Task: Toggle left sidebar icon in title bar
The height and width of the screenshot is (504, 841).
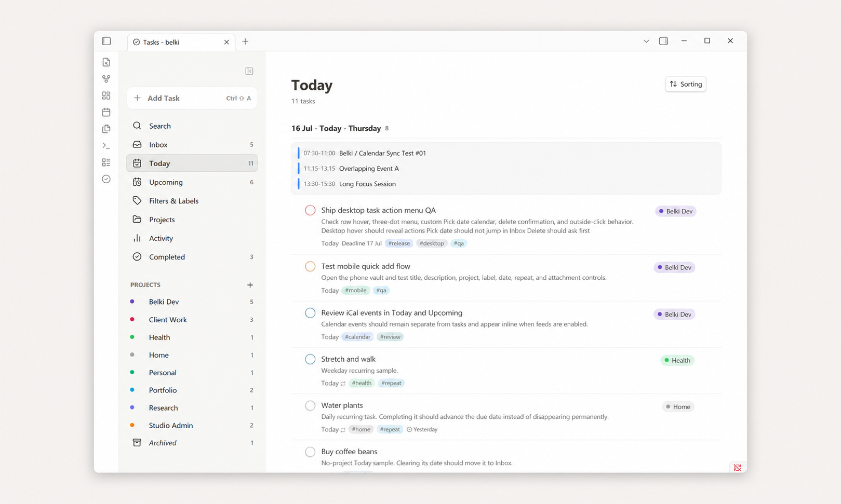Action: click(x=106, y=41)
